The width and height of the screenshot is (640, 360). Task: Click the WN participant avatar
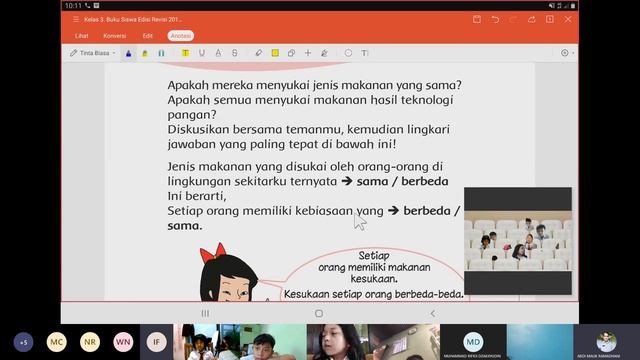click(123, 342)
